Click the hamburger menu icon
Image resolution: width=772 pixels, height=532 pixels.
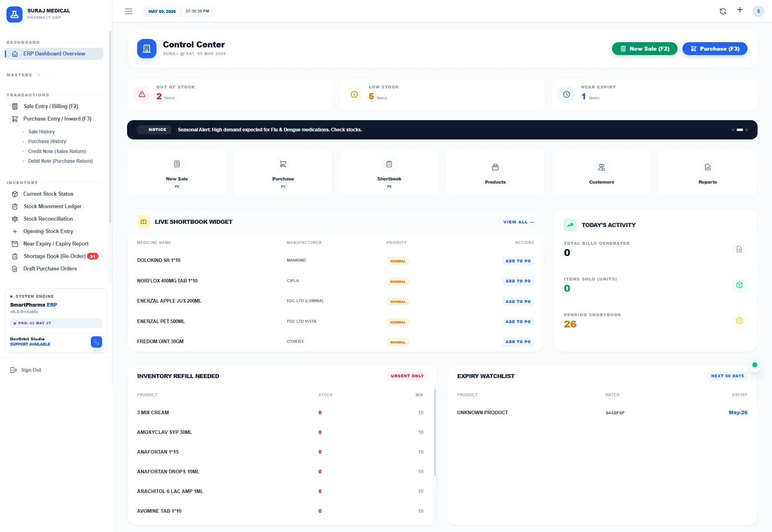pyautogui.click(x=129, y=11)
